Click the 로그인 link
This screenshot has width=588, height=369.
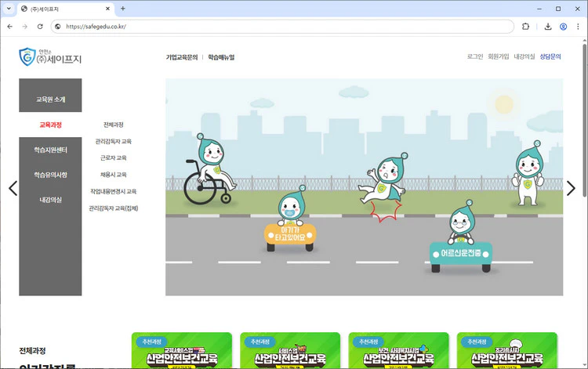coord(475,57)
